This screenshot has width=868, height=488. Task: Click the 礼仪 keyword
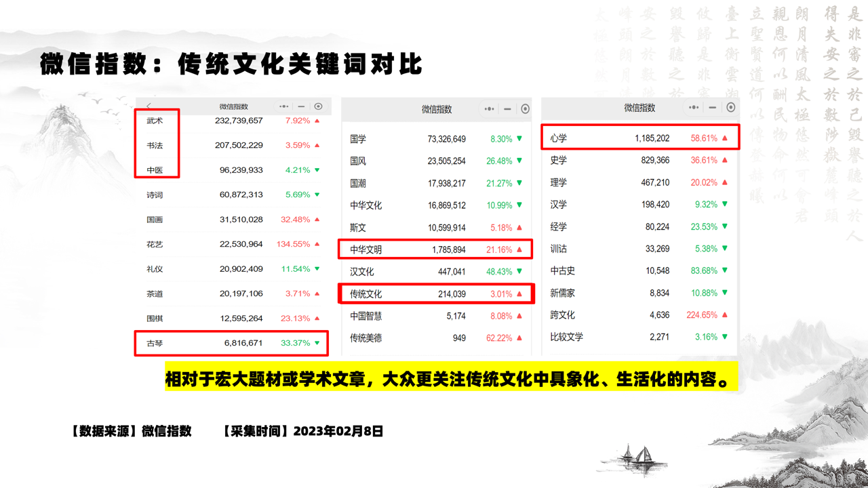(155, 269)
